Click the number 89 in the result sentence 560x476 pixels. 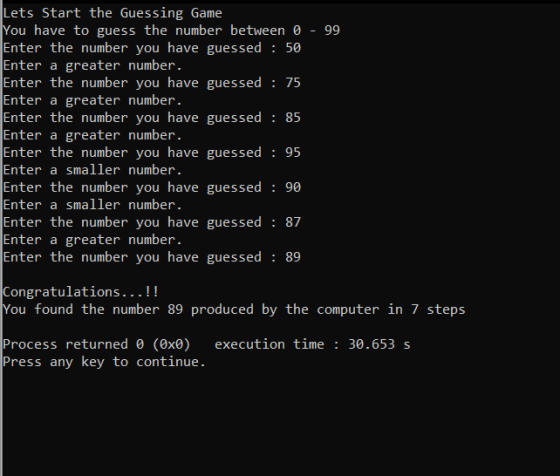(175, 309)
